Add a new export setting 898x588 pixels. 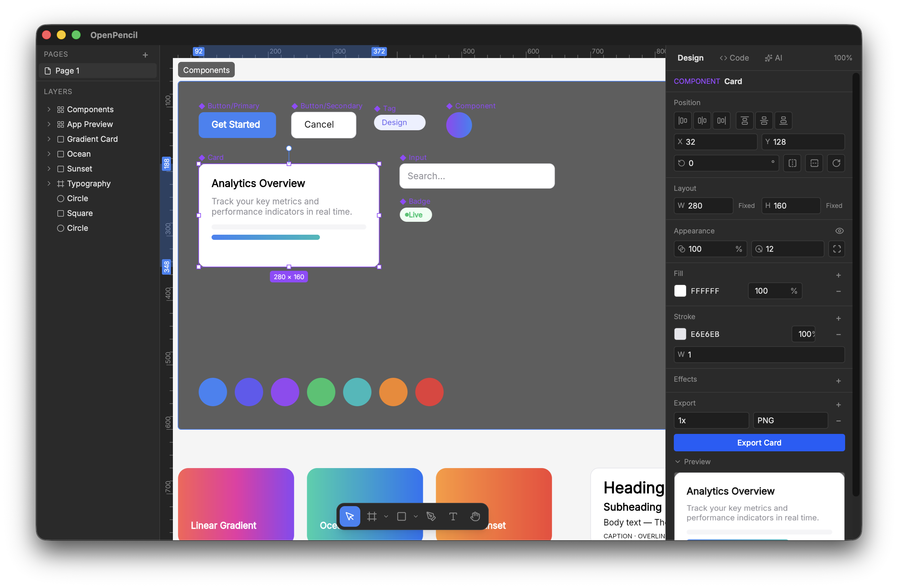pos(838,405)
